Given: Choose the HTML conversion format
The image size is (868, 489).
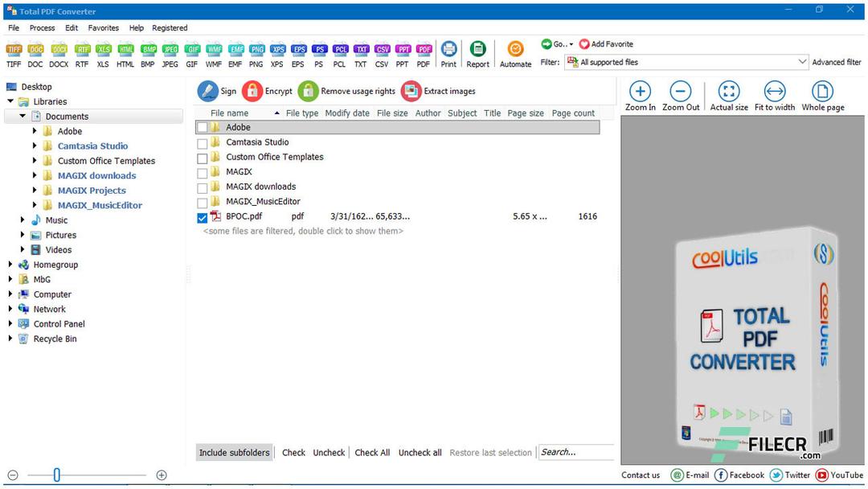Looking at the screenshot, I should click(x=125, y=50).
